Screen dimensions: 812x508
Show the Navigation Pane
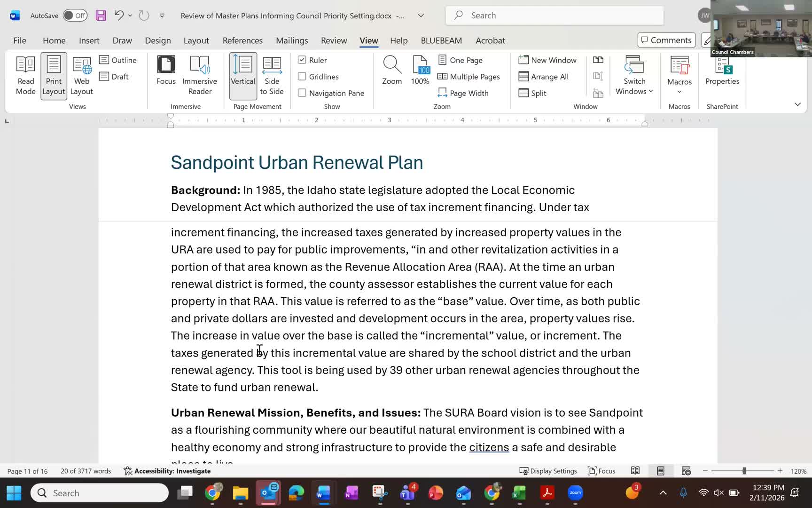[x=302, y=93]
